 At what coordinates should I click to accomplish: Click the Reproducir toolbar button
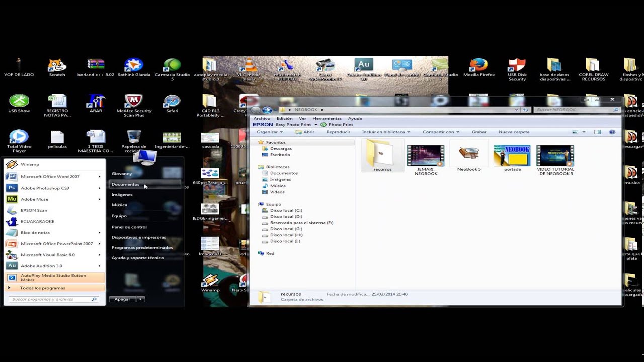coord(338,132)
